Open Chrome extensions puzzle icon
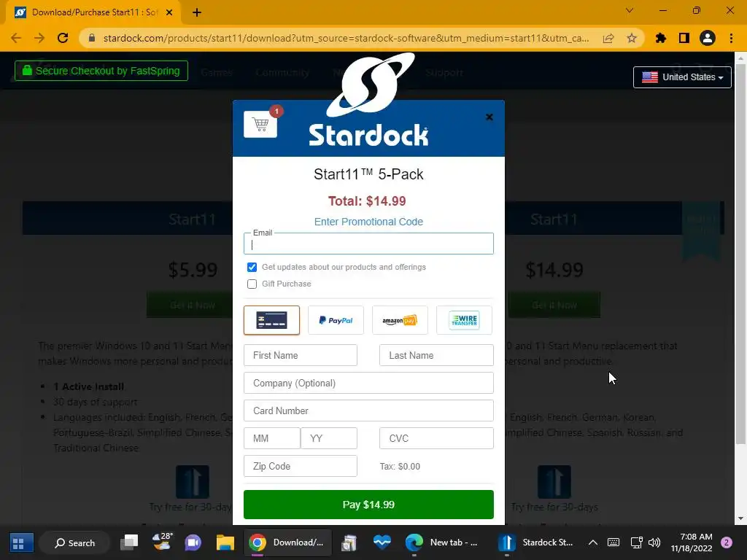 pyautogui.click(x=661, y=38)
